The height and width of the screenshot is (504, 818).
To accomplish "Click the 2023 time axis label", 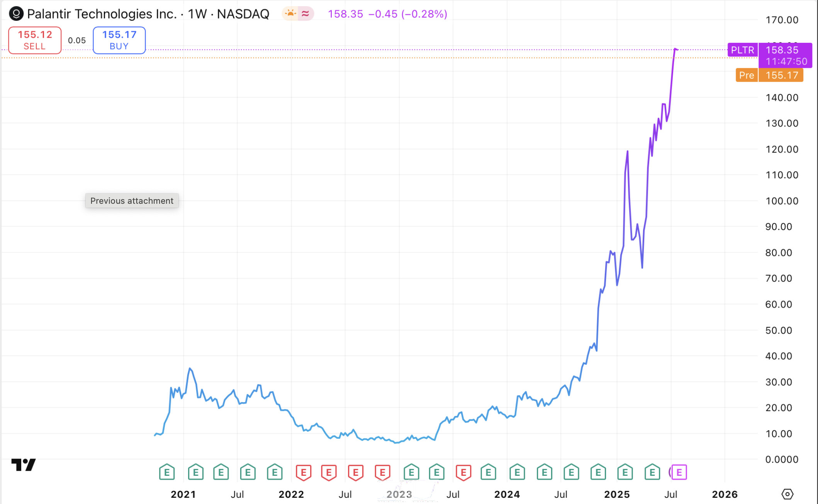I will tap(399, 494).
